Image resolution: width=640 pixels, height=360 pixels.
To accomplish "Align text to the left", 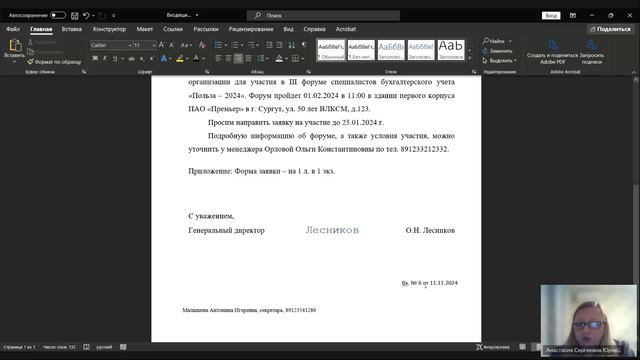I will 218,58.
